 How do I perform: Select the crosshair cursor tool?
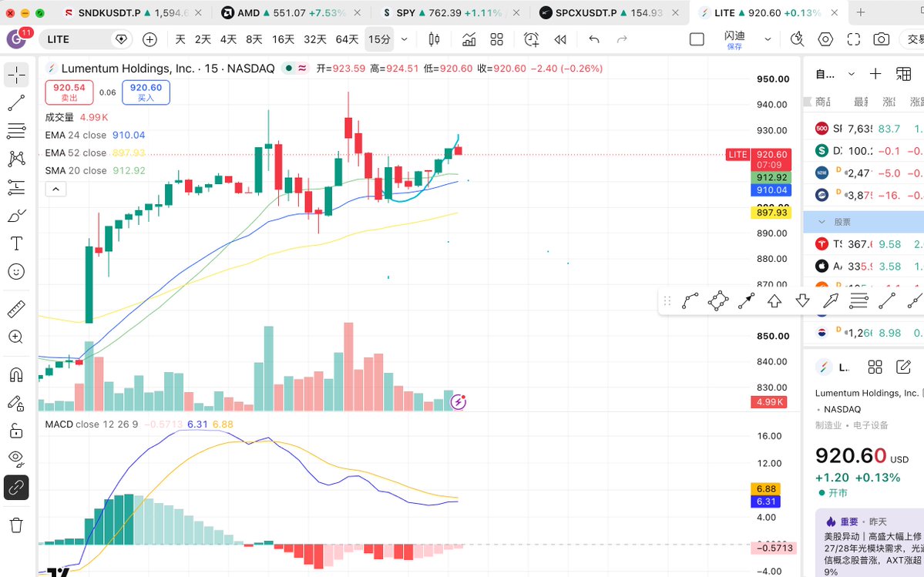(16, 75)
